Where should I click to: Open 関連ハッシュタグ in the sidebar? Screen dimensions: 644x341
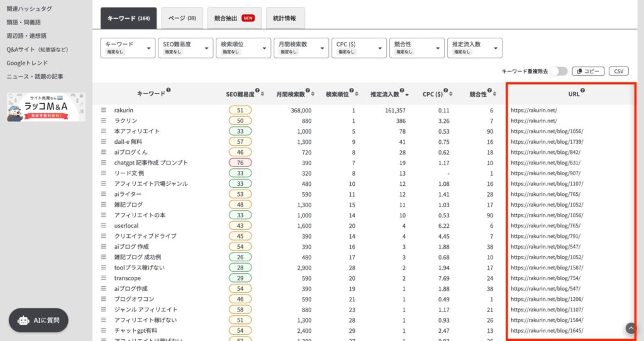(x=29, y=9)
